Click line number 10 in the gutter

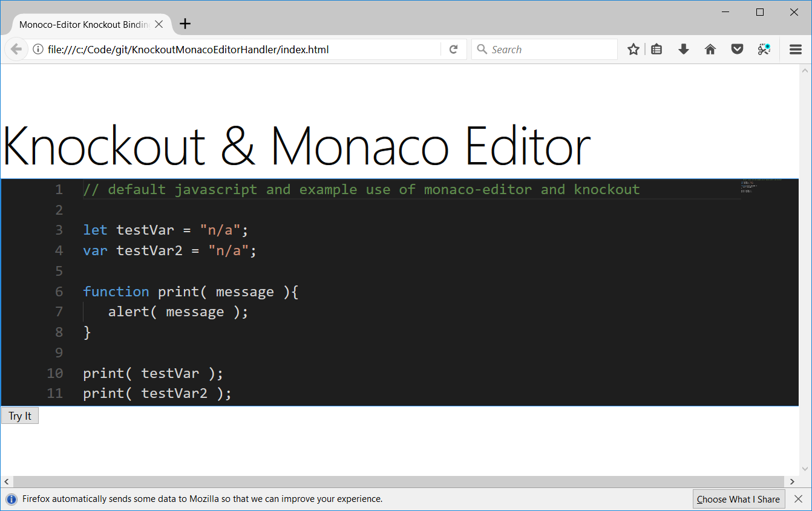pos(54,373)
